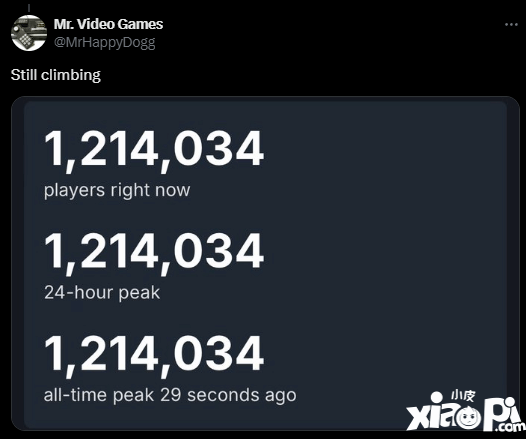The image size is (526, 439).
Task: Open the Mr. Video Games display name link
Action: tap(108, 24)
